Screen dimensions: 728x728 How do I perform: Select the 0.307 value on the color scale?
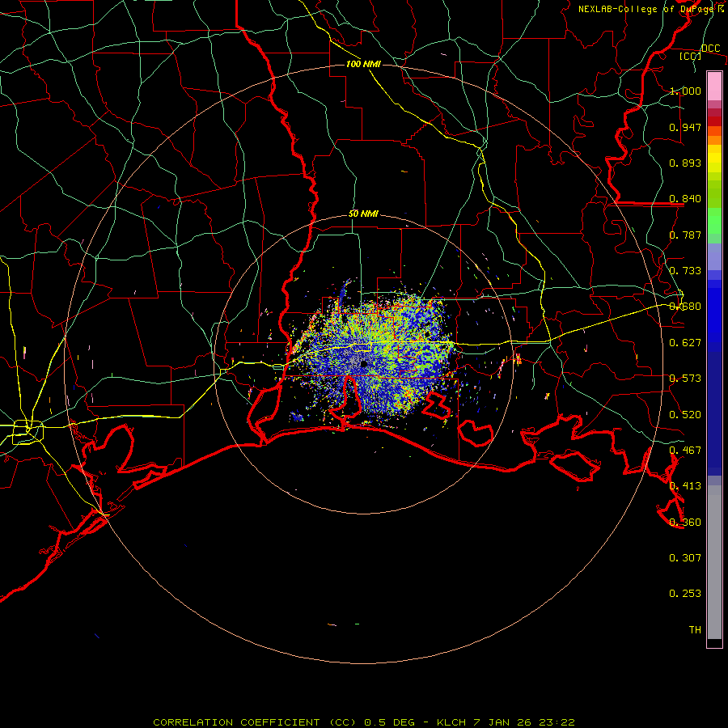(685, 558)
